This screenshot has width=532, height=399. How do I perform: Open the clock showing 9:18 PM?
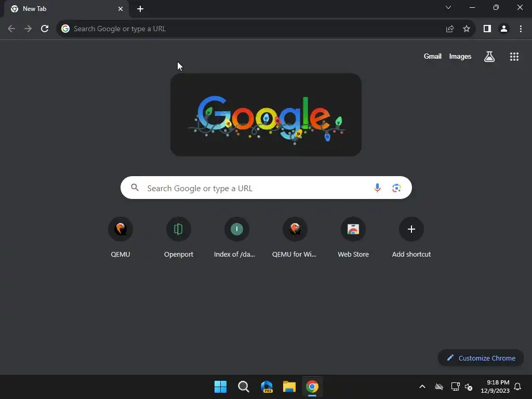495,387
